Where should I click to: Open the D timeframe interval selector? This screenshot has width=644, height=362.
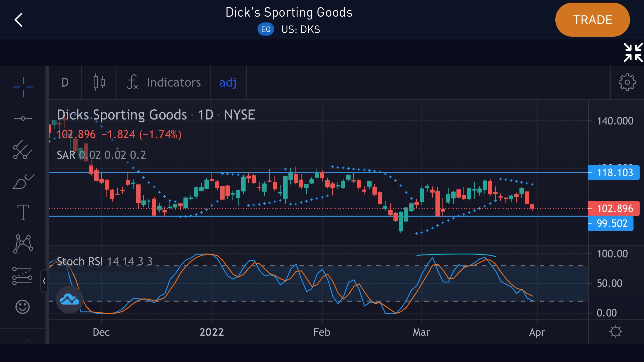click(65, 82)
